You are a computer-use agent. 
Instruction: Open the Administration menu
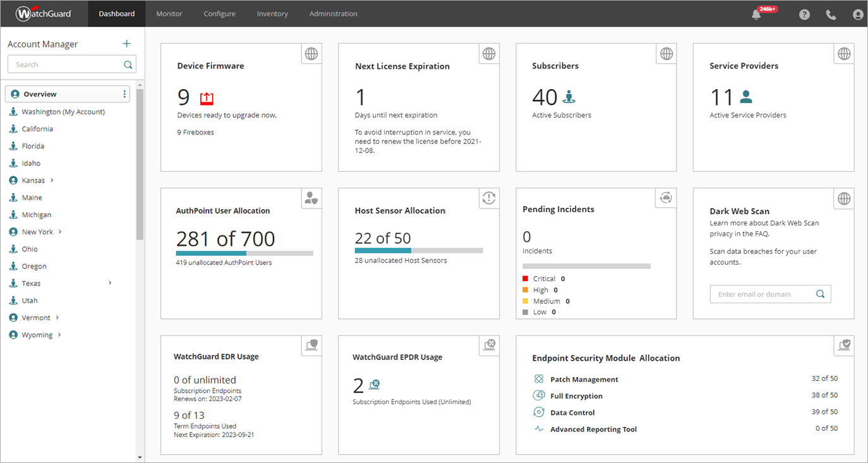tap(333, 13)
